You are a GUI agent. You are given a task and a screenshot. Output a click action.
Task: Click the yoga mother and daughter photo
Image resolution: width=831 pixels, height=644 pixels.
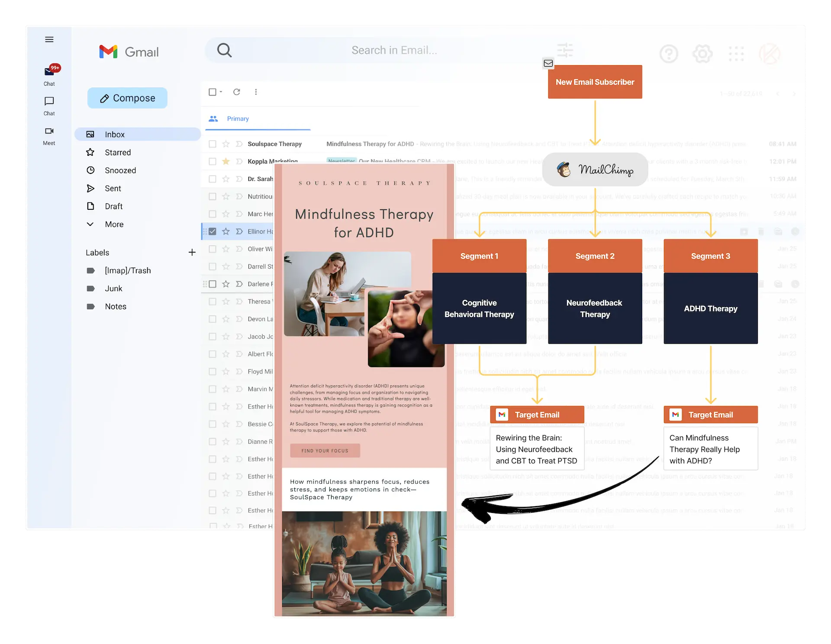(x=364, y=564)
